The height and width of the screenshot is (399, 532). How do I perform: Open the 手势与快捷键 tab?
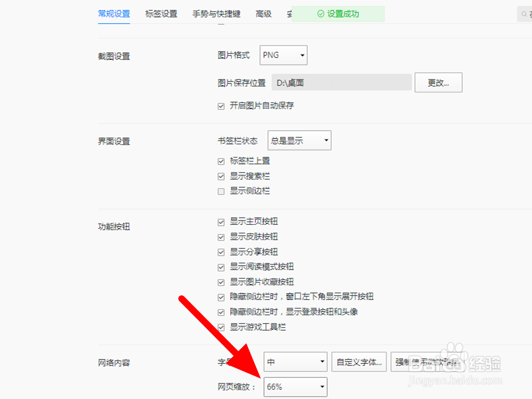click(x=215, y=13)
